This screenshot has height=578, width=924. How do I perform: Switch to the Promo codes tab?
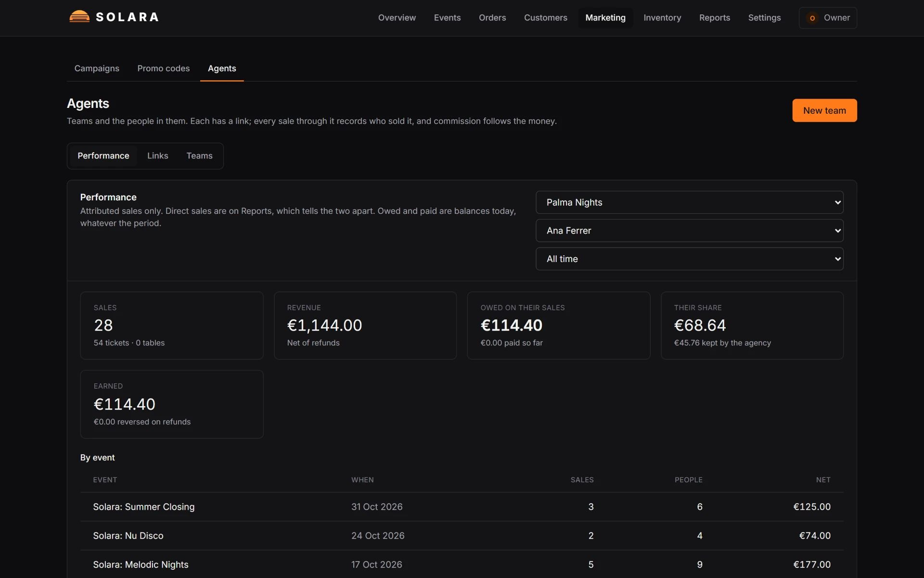164,68
